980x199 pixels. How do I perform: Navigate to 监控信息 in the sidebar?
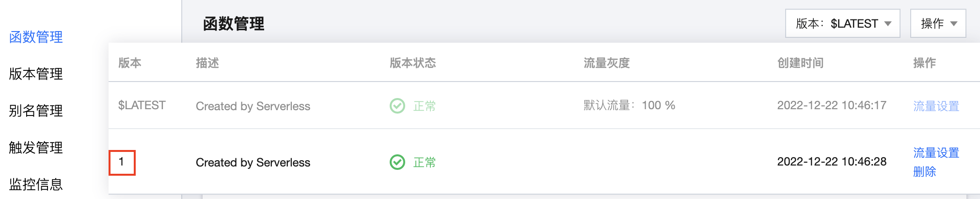pyautogui.click(x=36, y=184)
